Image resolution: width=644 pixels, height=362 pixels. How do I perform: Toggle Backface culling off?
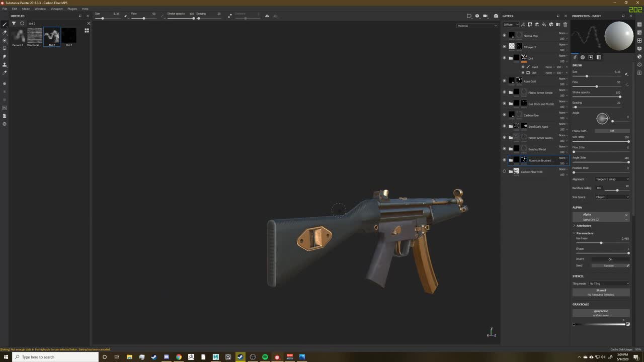coord(599,188)
